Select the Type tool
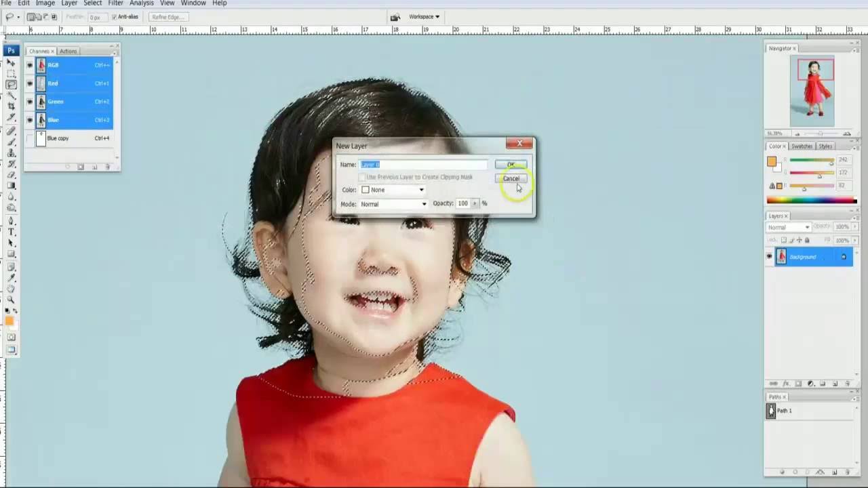Image resolution: width=868 pixels, height=488 pixels. click(12, 232)
